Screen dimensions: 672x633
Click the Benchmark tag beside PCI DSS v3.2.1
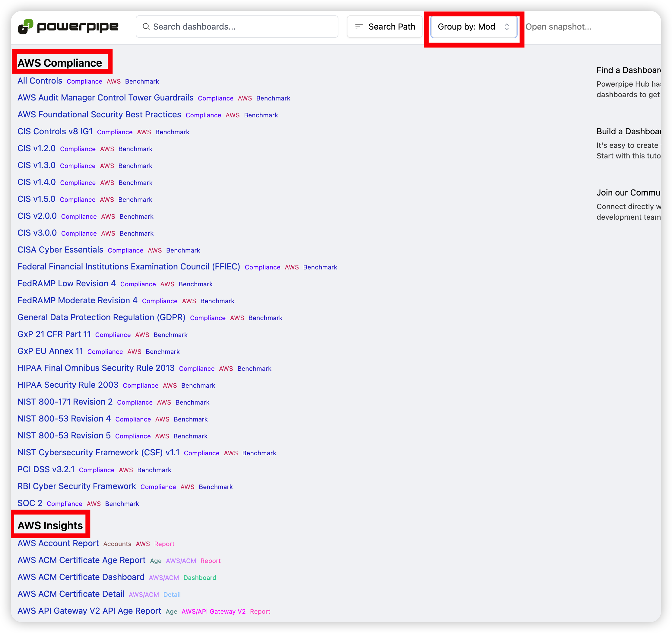[x=154, y=470]
